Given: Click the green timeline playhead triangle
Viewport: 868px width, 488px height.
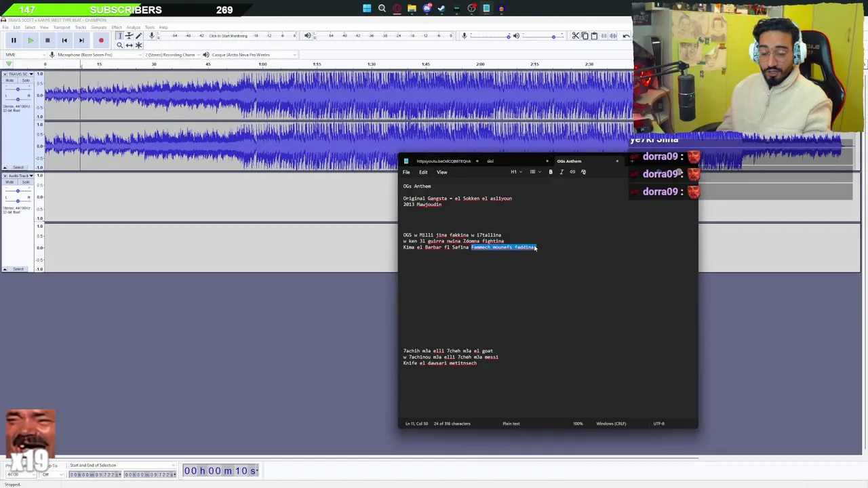Looking at the screenshot, I should [x=9, y=64].
